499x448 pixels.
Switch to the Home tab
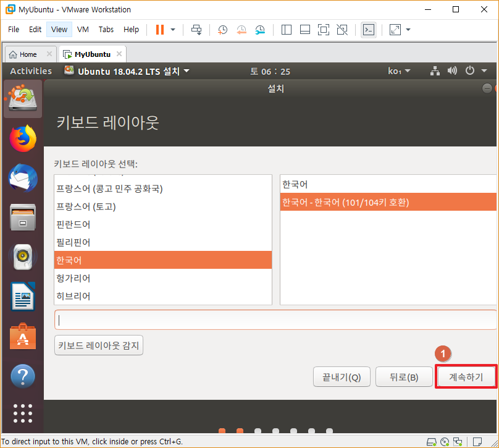(x=27, y=54)
